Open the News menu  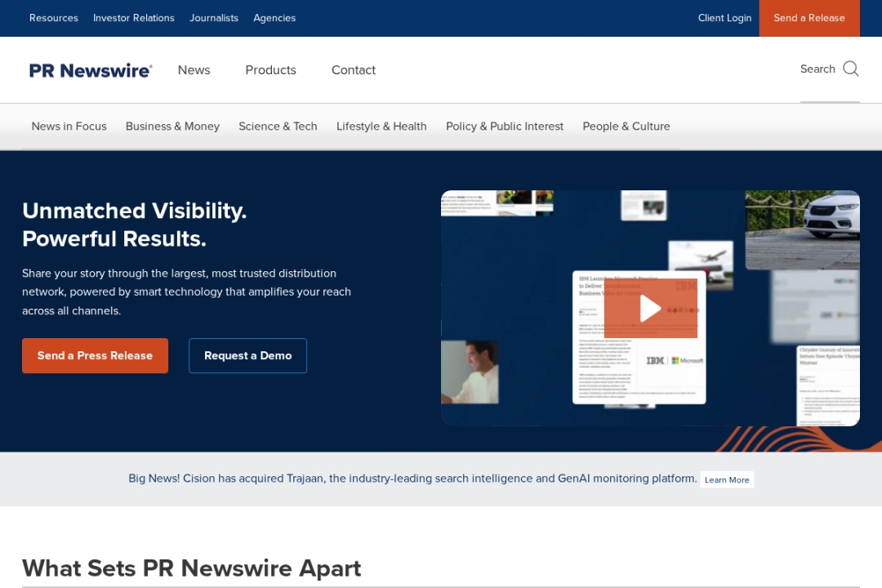[x=194, y=70]
